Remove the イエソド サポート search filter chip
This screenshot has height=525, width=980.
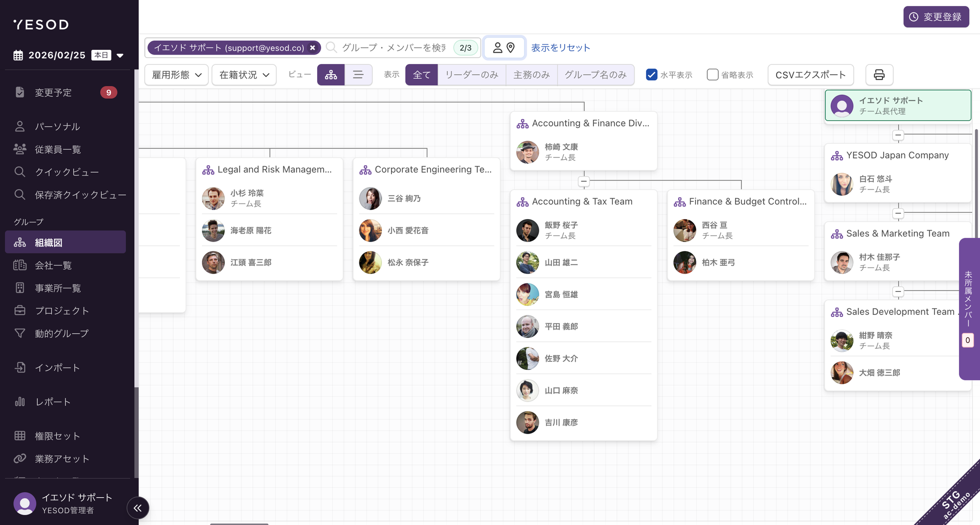pos(312,48)
